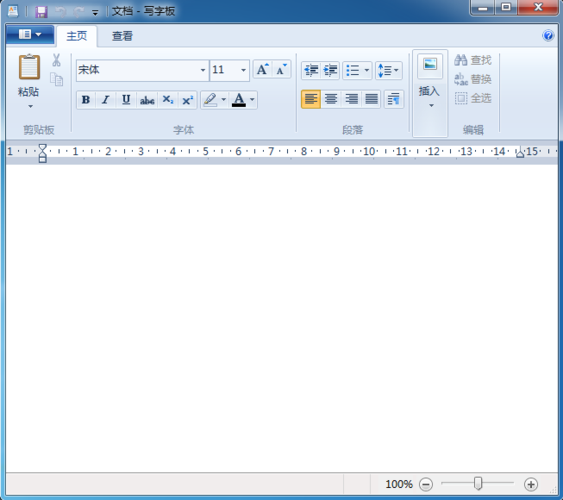
Task: Open the Paragraph settings icon
Action: click(x=394, y=99)
